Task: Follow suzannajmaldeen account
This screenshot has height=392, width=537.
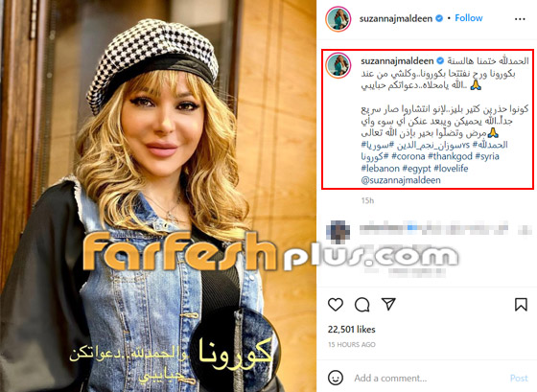Action: pyautogui.click(x=469, y=18)
